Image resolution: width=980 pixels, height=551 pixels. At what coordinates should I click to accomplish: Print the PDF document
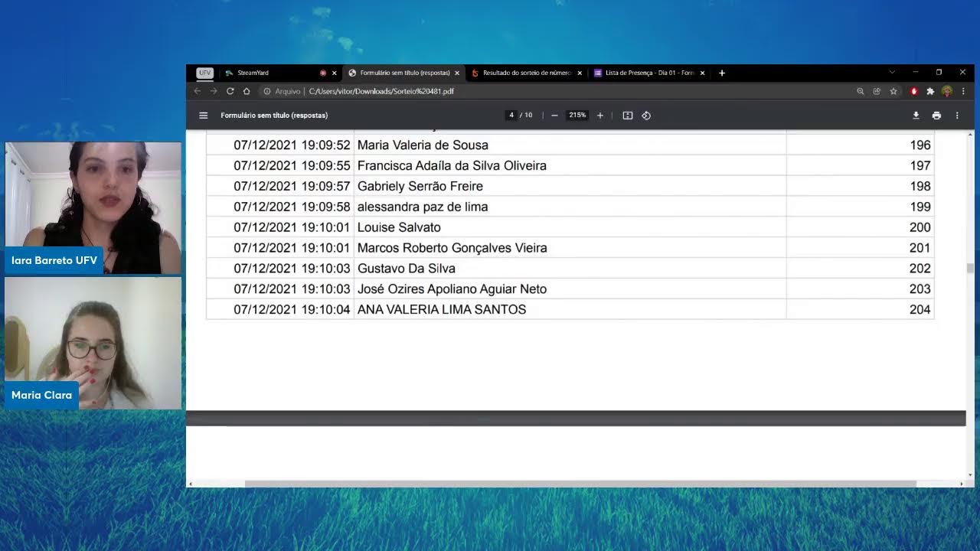click(936, 116)
